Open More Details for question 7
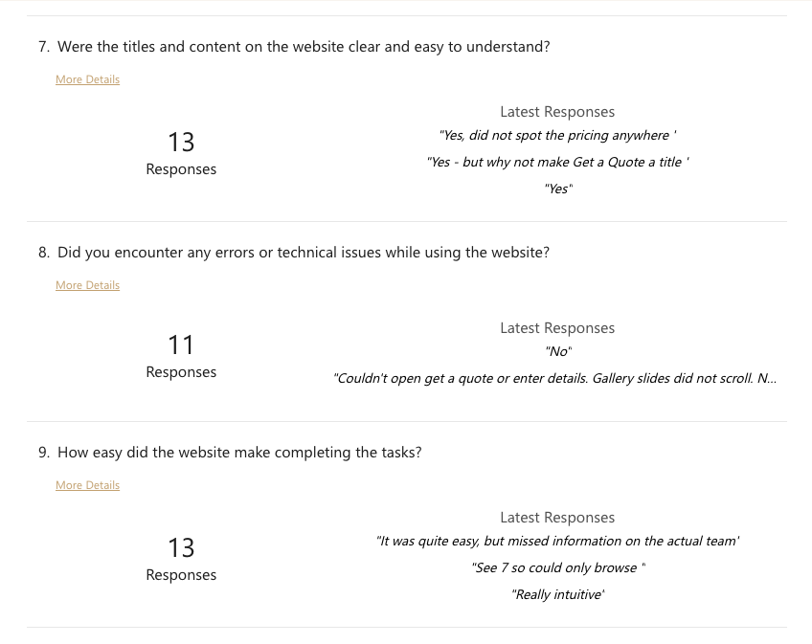 pyautogui.click(x=87, y=79)
